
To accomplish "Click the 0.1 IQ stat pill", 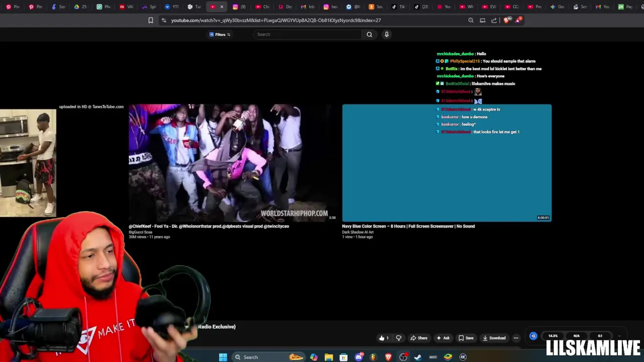I will point(600,336).
